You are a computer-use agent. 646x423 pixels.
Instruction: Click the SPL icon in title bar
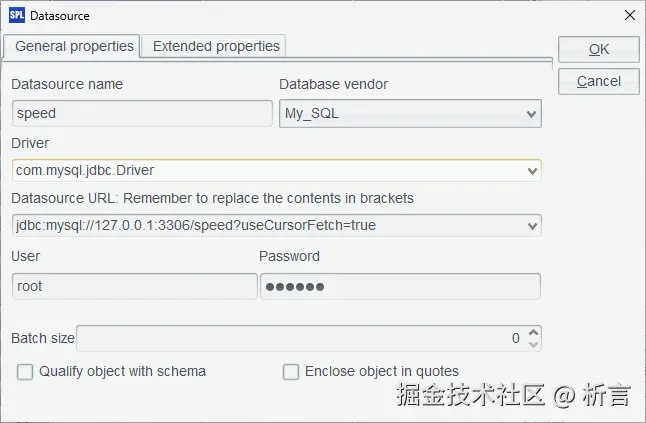tap(15, 15)
